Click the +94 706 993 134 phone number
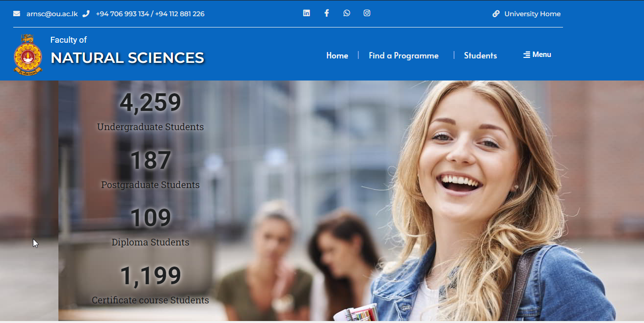This screenshot has height=323, width=644. point(122,14)
